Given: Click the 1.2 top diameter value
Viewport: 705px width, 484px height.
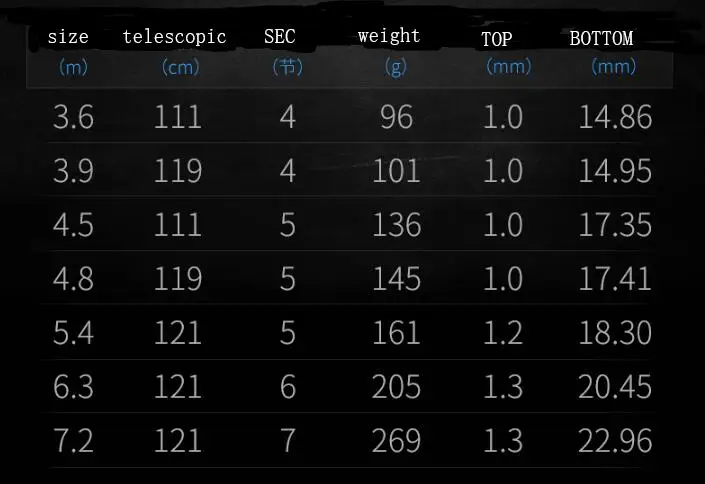Looking at the screenshot, I should (x=503, y=332).
